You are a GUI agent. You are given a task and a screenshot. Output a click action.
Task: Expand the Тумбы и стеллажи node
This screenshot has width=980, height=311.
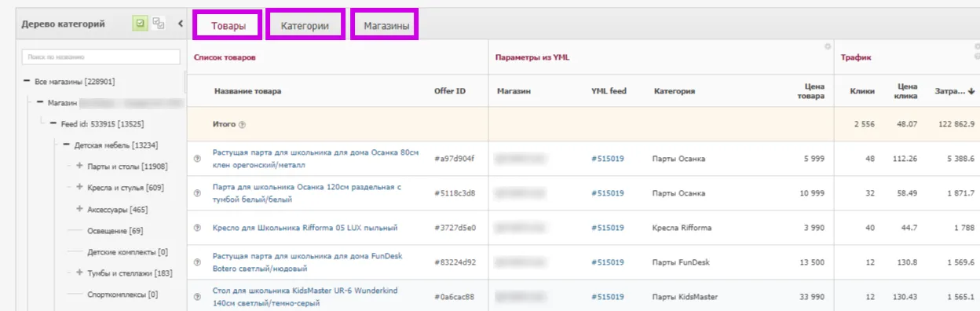point(80,273)
